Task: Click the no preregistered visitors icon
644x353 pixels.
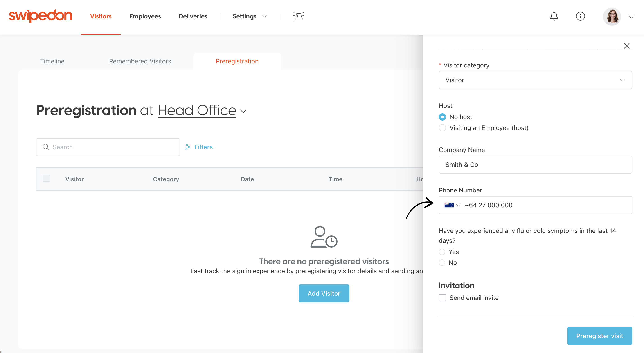Action: (324, 237)
